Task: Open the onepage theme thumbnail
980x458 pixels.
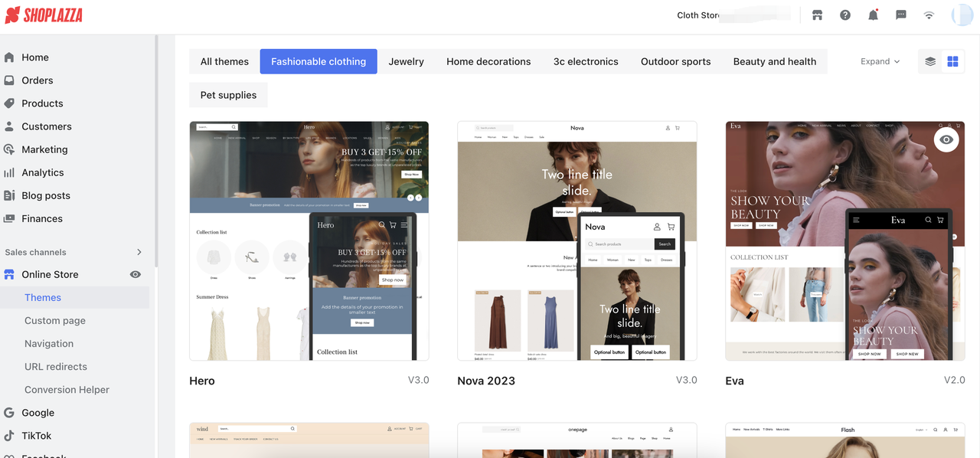Action: pyautogui.click(x=577, y=440)
